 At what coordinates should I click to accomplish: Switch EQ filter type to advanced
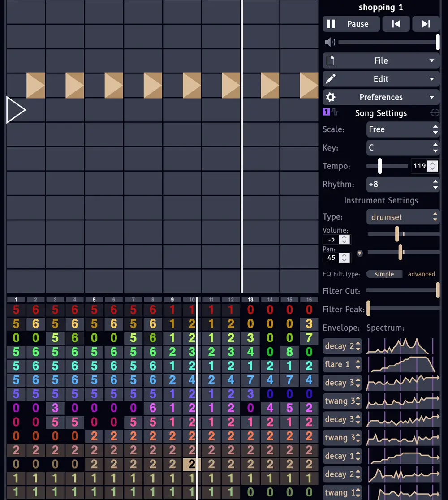point(421,274)
